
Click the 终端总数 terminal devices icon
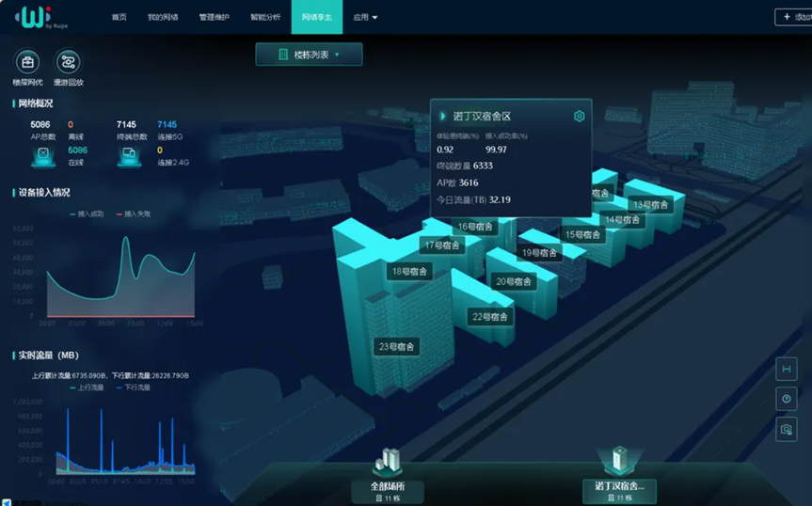(128, 156)
